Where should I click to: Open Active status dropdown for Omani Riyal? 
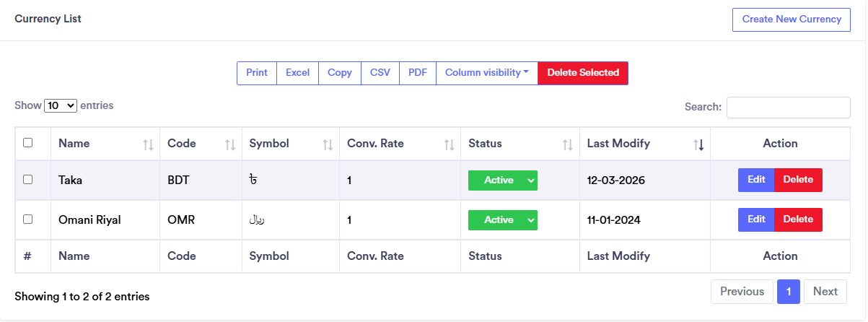click(x=503, y=220)
